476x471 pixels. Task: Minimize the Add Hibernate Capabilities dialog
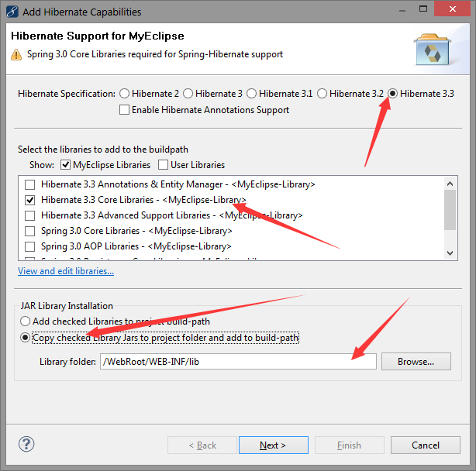pos(402,11)
